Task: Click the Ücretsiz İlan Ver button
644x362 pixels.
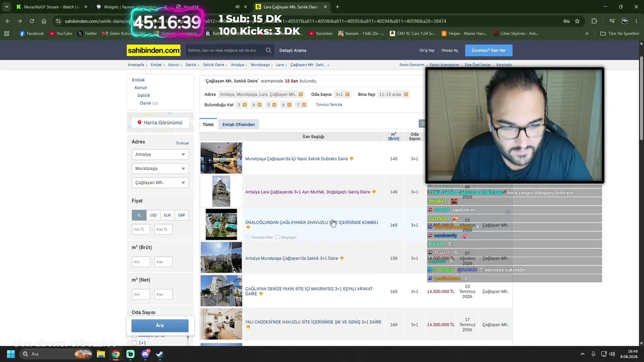Action: coord(489,50)
